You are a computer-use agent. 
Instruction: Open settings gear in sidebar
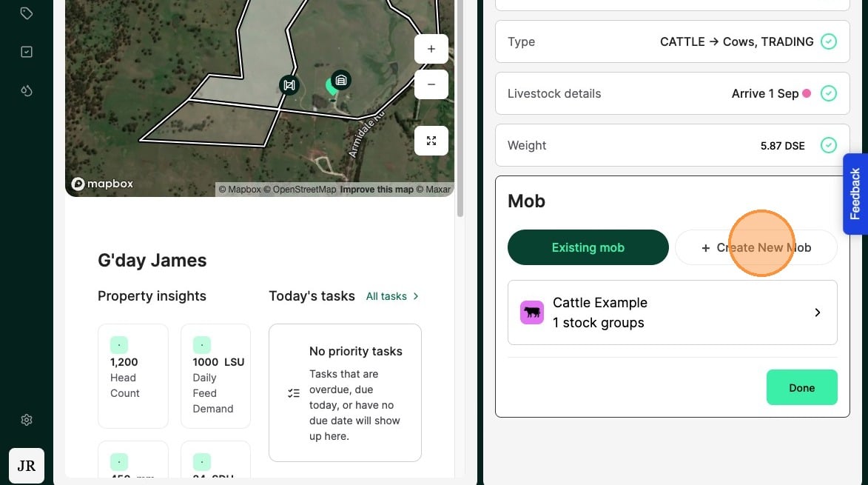[26, 420]
